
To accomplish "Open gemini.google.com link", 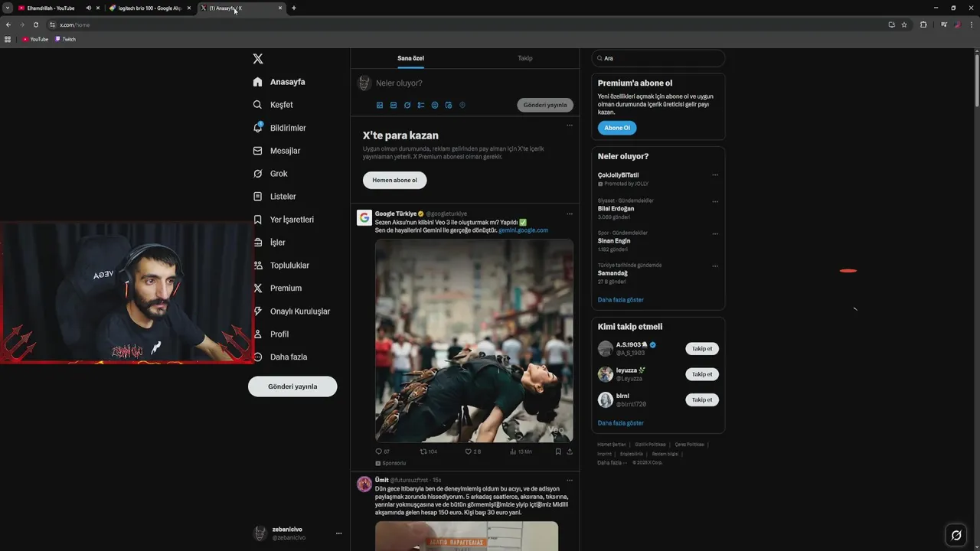I will pyautogui.click(x=523, y=230).
